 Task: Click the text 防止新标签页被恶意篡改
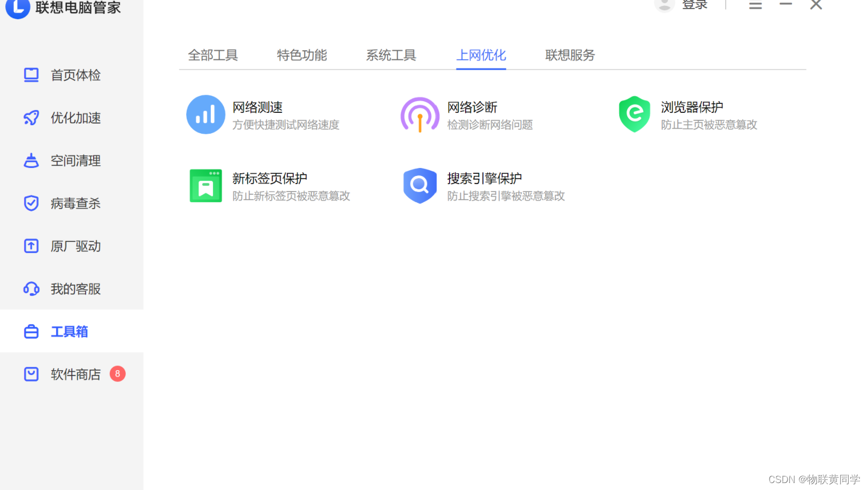tap(291, 196)
